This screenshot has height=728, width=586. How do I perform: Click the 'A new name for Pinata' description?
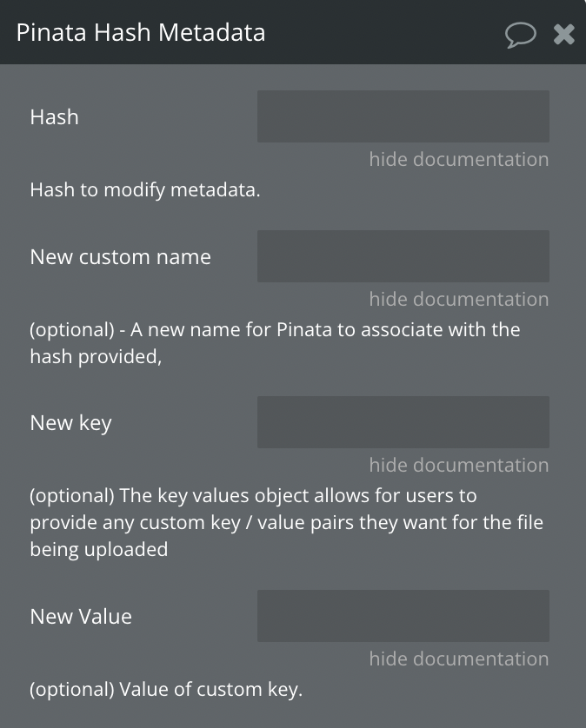275,343
